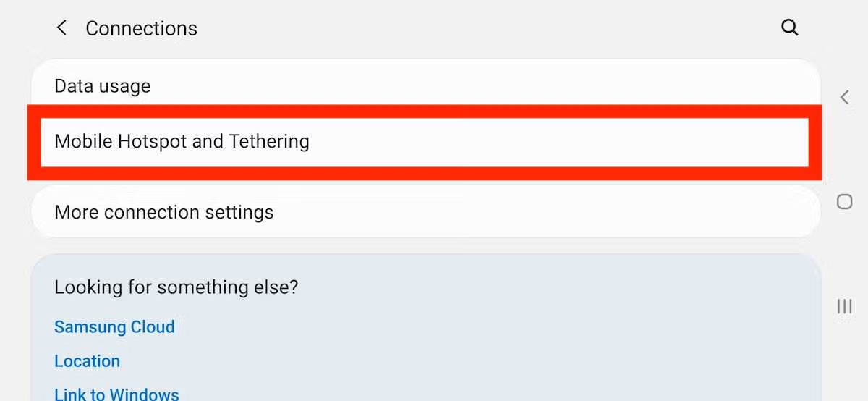Open More connection settings
This screenshot has width=868, height=401.
click(x=164, y=212)
